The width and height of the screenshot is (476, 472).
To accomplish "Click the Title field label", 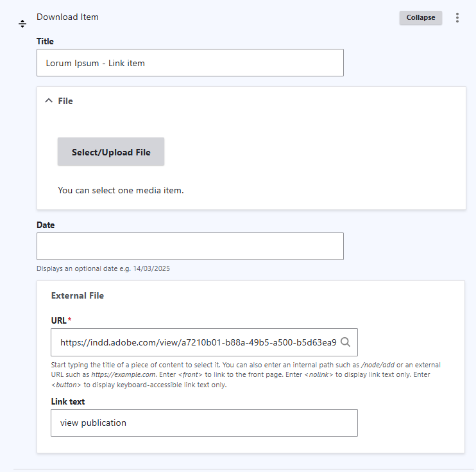I will 45,41.
